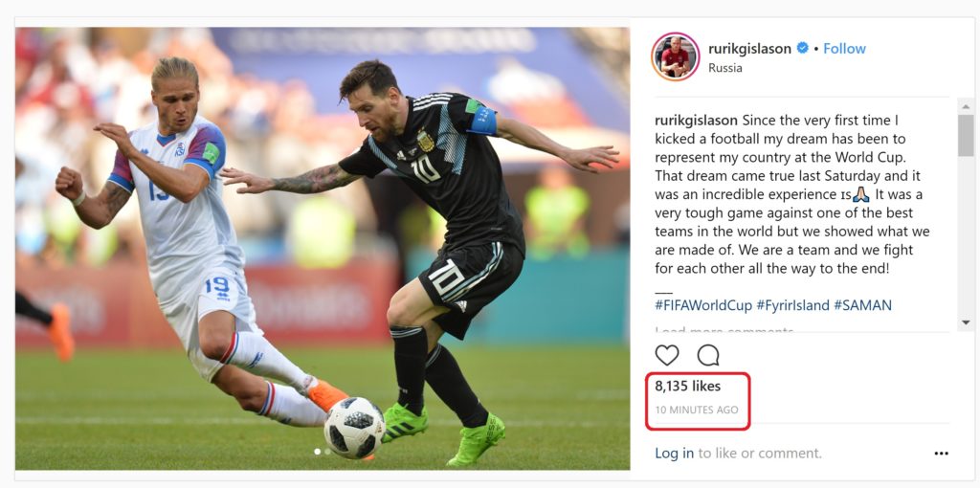Open the three-dot more options menu
This screenshot has width=980, height=488.
point(942,454)
